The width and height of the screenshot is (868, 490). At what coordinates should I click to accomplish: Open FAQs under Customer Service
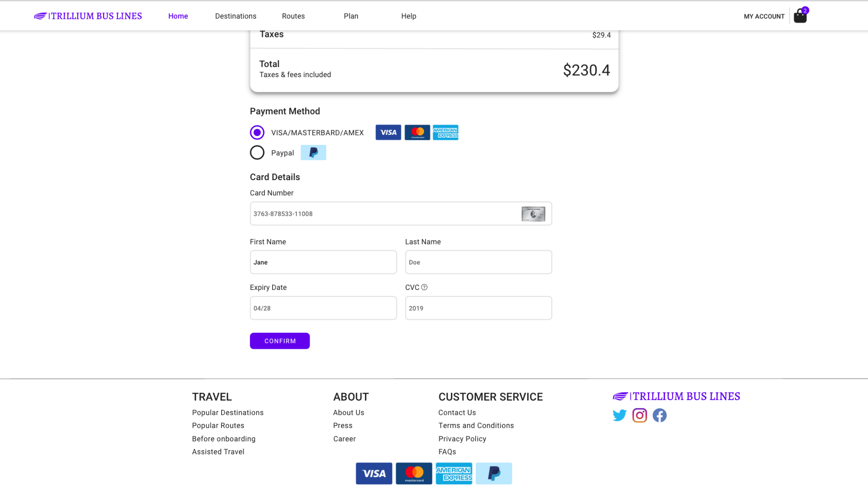(x=447, y=451)
